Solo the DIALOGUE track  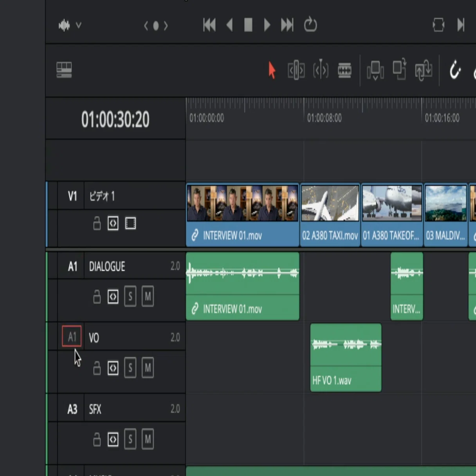130,296
